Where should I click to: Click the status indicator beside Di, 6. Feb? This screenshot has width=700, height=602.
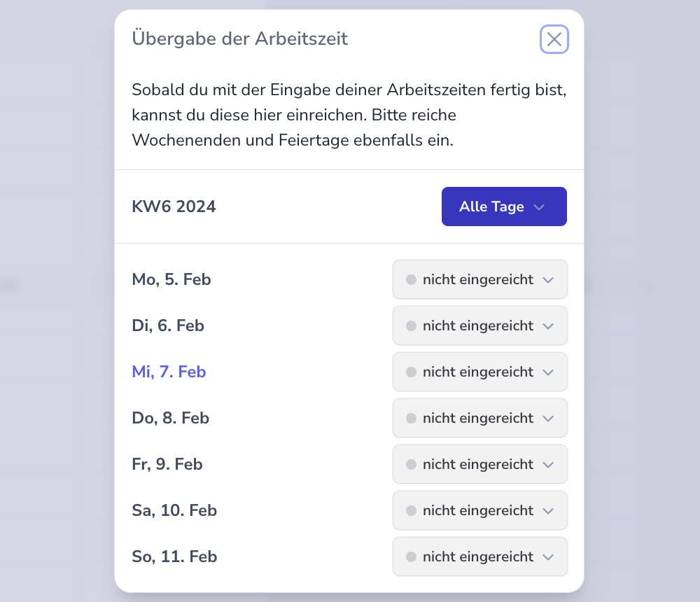click(x=410, y=325)
